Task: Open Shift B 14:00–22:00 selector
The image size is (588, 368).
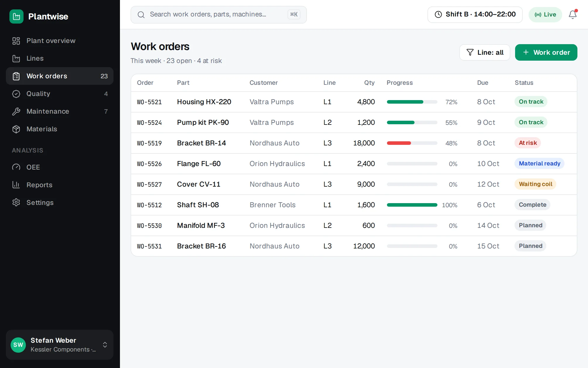Action: pos(475,14)
